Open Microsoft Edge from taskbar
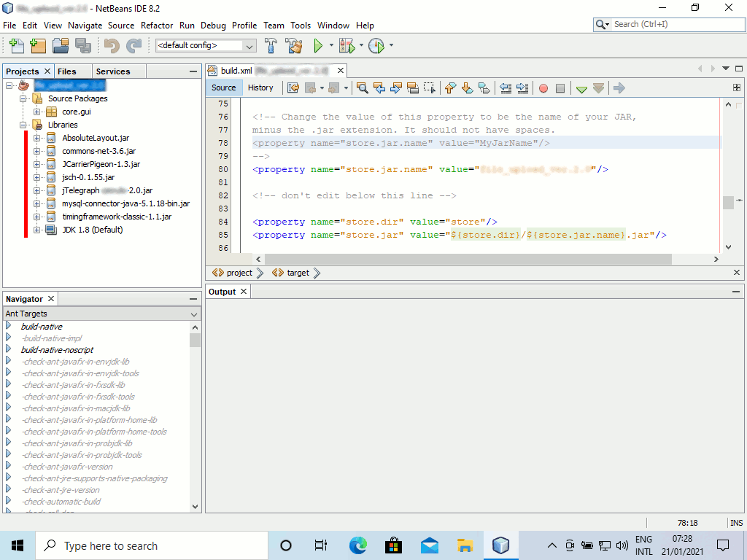The height and width of the screenshot is (560, 747). 357,545
